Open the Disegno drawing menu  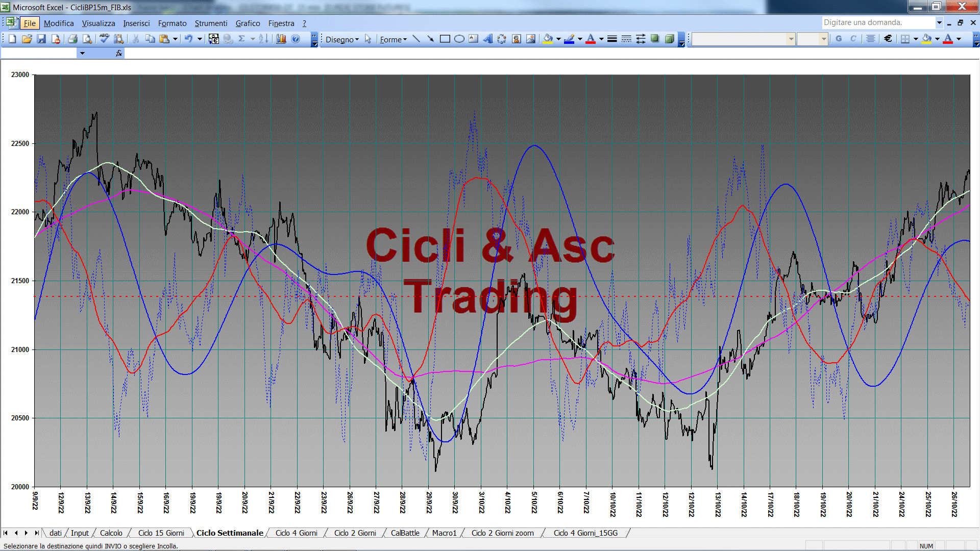[x=342, y=39]
